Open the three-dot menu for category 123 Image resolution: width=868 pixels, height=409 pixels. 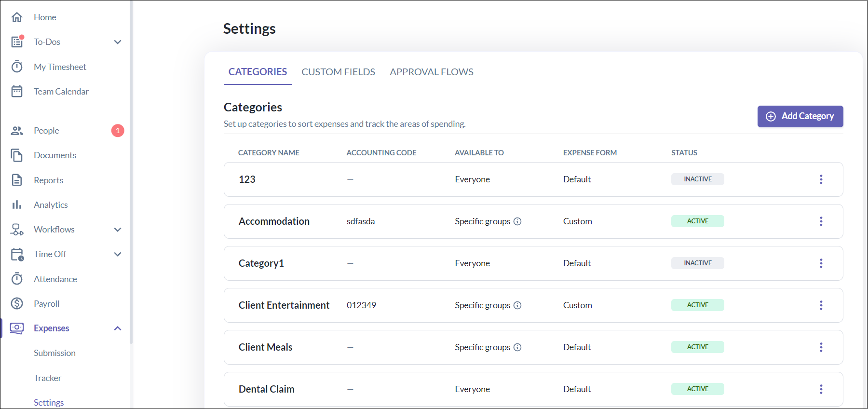(x=821, y=179)
